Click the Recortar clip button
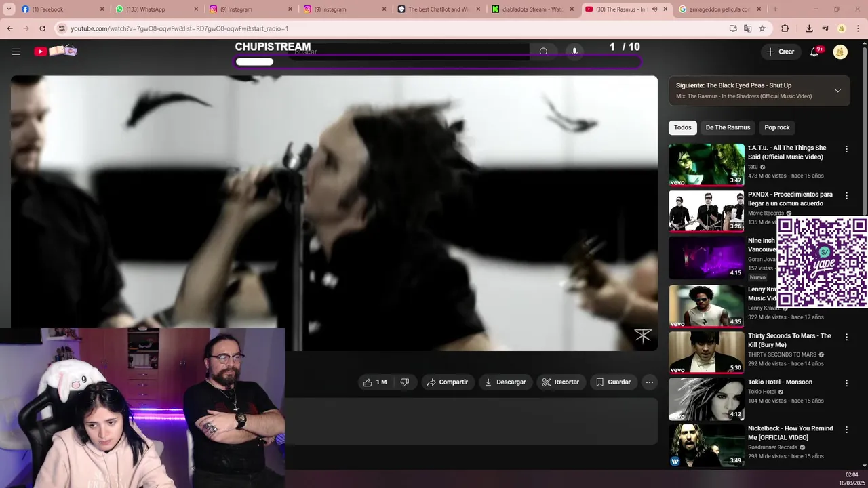The width and height of the screenshot is (868, 488). (561, 382)
